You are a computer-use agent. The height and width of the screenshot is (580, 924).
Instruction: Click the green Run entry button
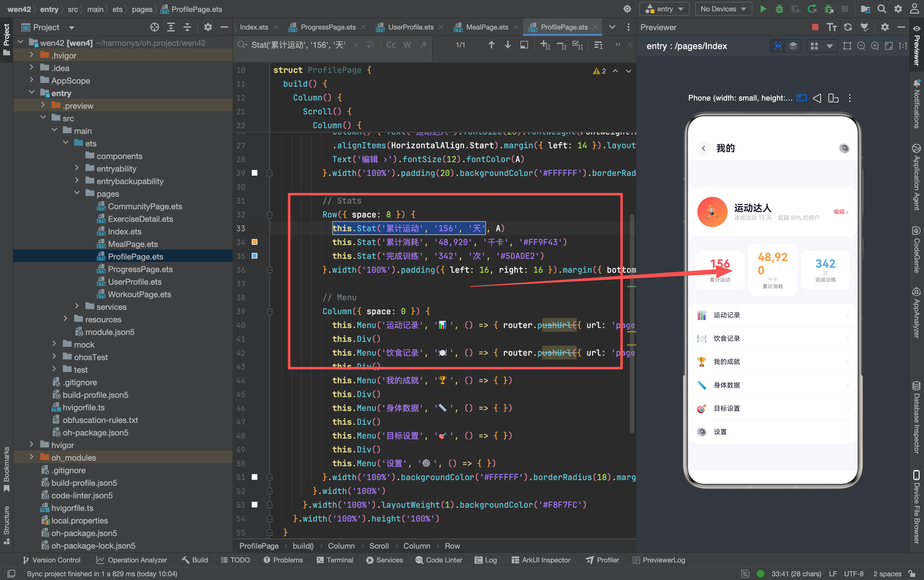(x=763, y=9)
